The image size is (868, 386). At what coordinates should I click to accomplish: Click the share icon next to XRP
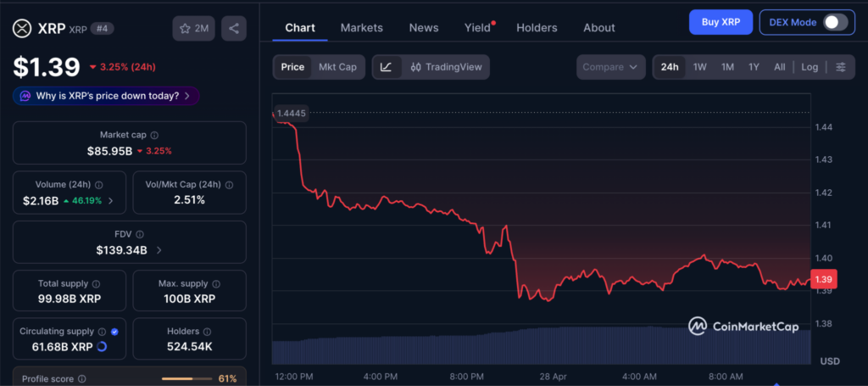tap(234, 28)
